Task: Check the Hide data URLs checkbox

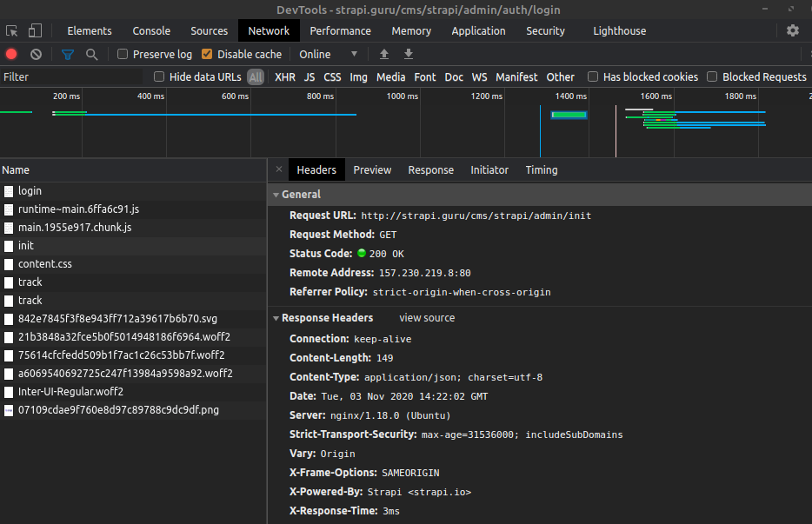Action: coord(158,76)
